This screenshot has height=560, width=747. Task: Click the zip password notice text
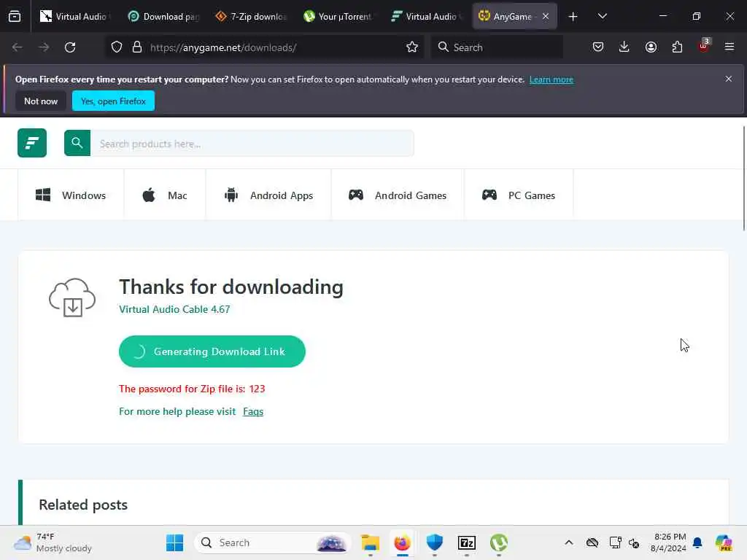tap(192, 389)
